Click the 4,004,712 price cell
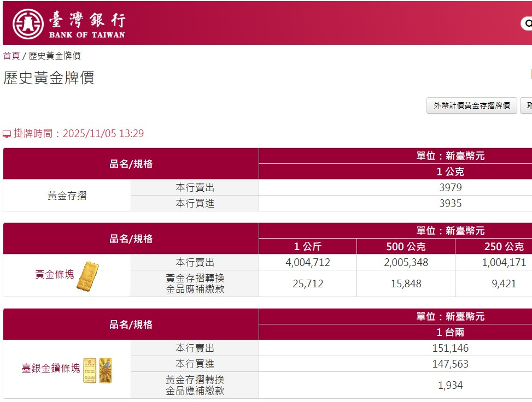This screenshot has height=402, width=532. pyautogui.click(x=308, y=262)
